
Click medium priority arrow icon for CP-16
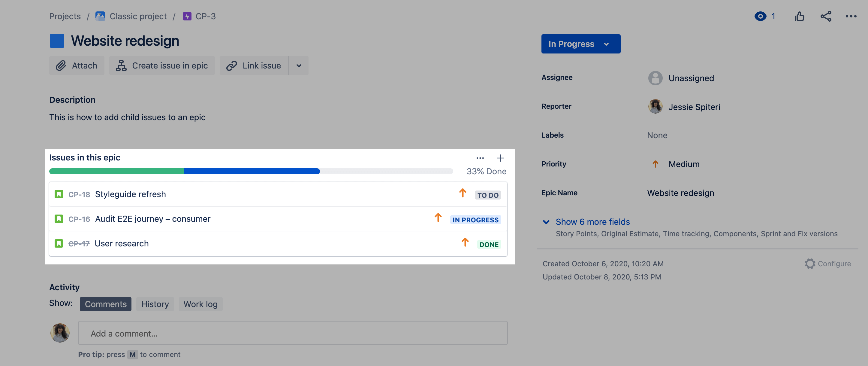439,218
